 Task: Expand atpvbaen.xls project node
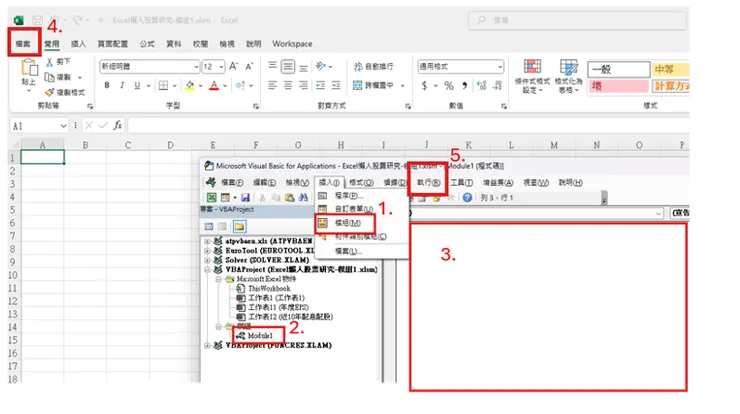pos(207,241)
